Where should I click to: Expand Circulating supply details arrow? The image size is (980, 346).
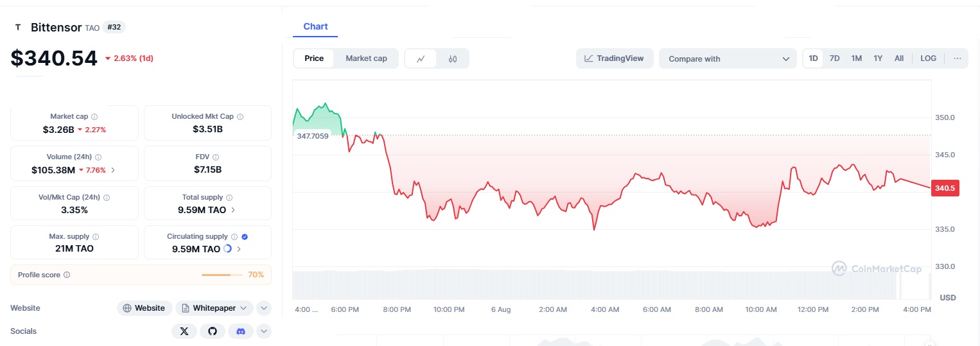coord(239,249)
